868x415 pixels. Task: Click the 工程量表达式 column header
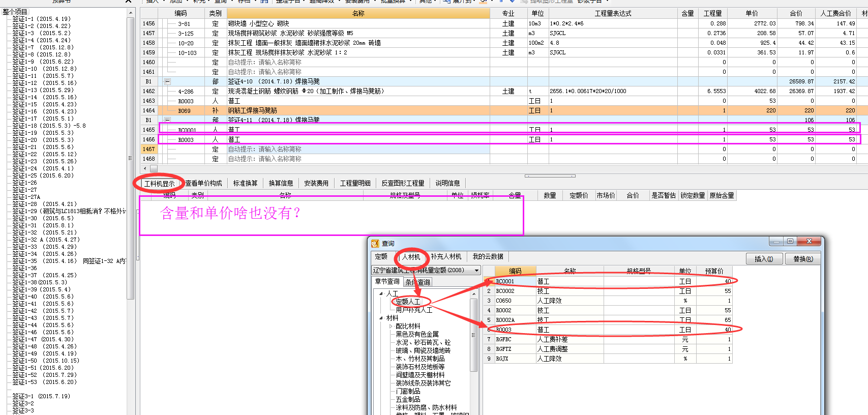tap(613, 13)
